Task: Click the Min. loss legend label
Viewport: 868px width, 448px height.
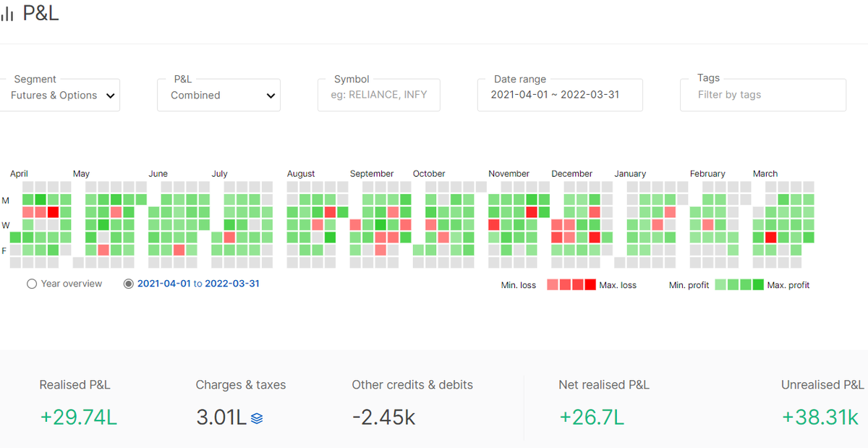Action: tap(519, 285)
